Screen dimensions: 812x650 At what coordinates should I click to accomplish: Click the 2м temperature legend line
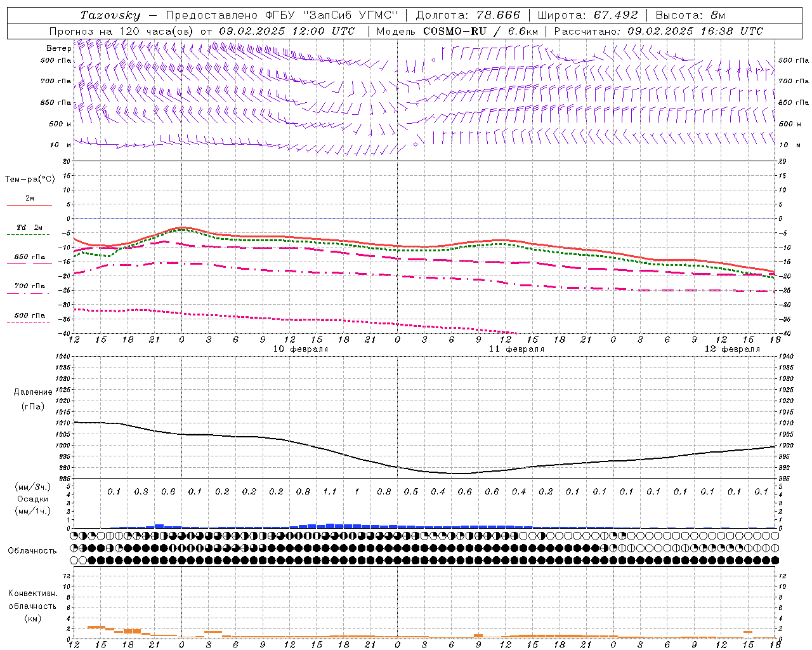tap(29, 205)
